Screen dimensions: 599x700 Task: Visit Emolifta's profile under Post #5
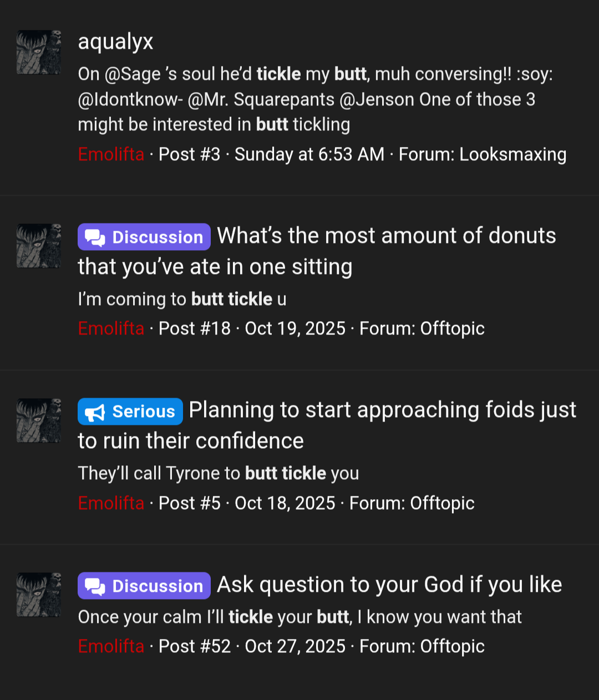point(111,503)
